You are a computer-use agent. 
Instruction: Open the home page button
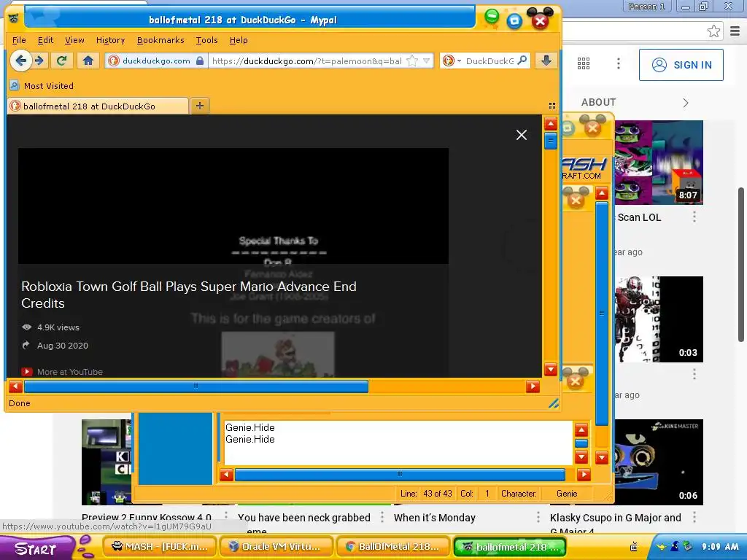88,61
